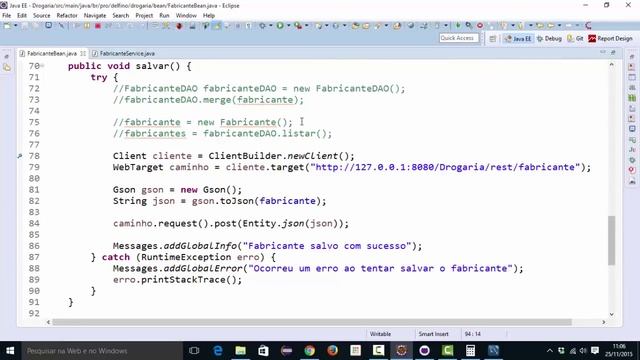Click the scroll-up arrow of the editor
The height and width of the screenshot is (360, 640).
611,64
